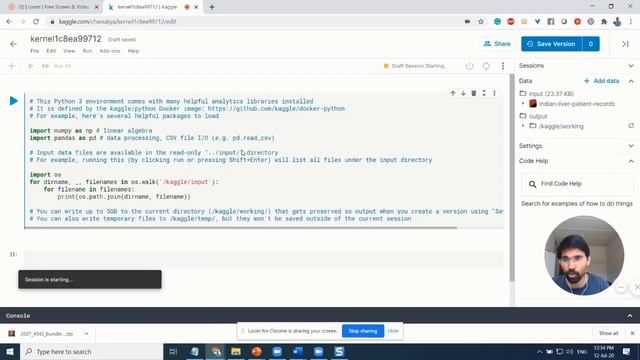Click the Loom webcam bubble thumbnail
Viewport: 640px width, 360px height.
[584, 255]
